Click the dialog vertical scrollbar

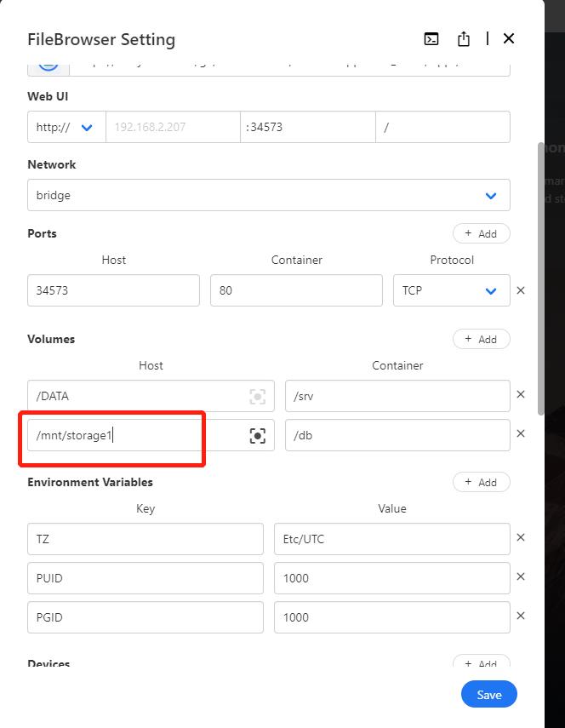[x=540, y=278]
